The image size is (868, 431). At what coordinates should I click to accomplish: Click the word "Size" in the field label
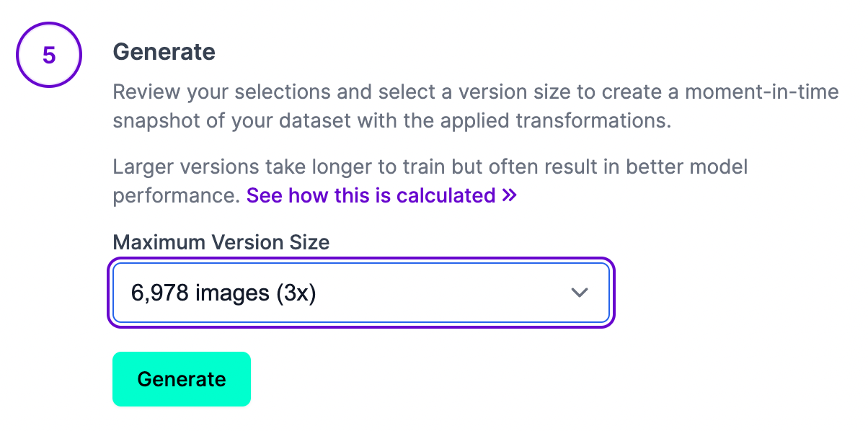[x=311, y=242]
